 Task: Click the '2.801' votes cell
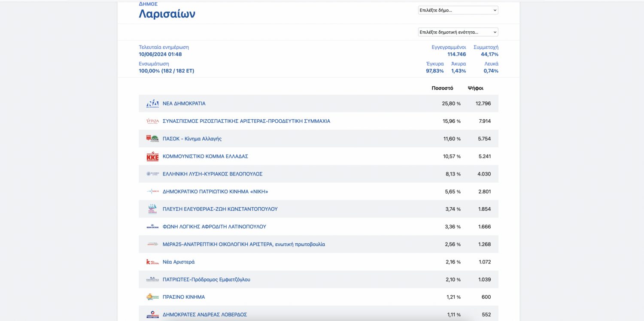[485, 191]
